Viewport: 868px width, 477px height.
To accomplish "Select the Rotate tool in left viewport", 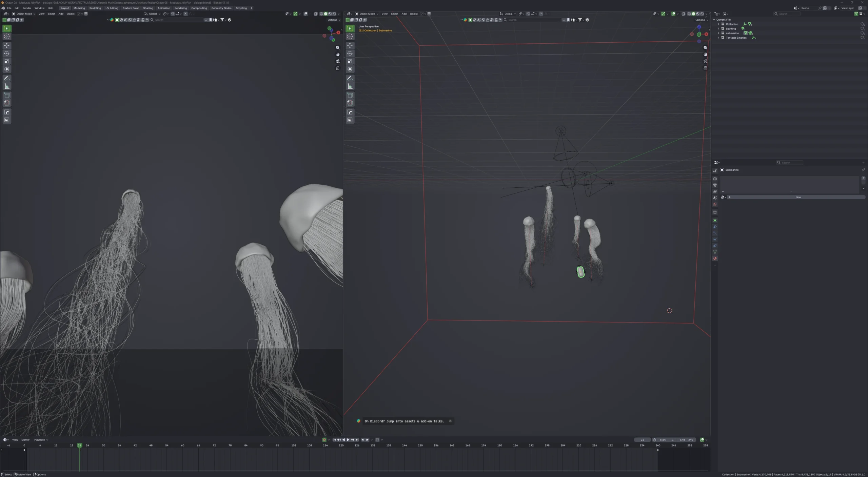I will click(7, 53).
